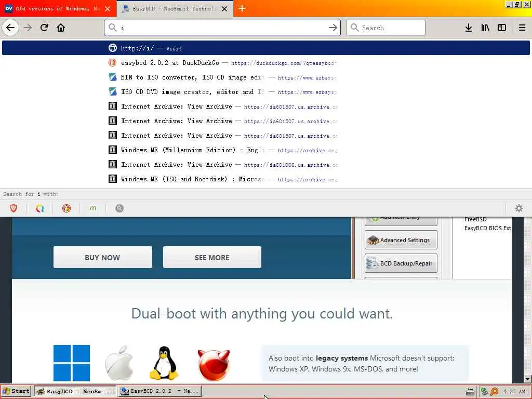Click the 4:27 AM system clock
The height and width of the screenshot is (399, 532).
pyautogui.click(x=514, y=392)
